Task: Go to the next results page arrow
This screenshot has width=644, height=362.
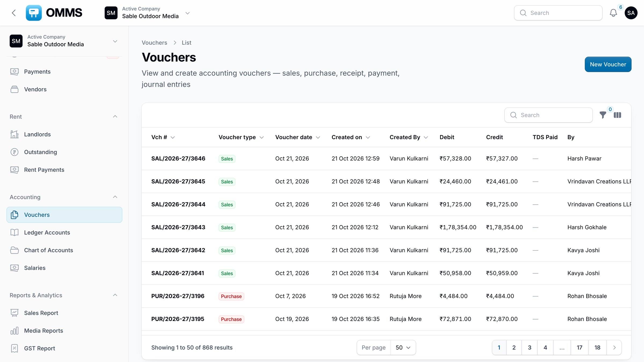Action: [614, 348]
